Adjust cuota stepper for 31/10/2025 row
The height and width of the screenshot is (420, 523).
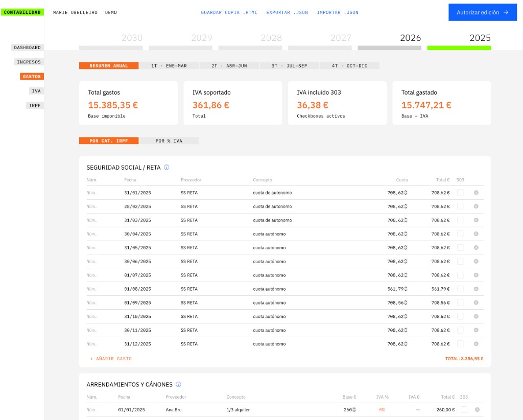pyautogui.click(x=406, y=317)
